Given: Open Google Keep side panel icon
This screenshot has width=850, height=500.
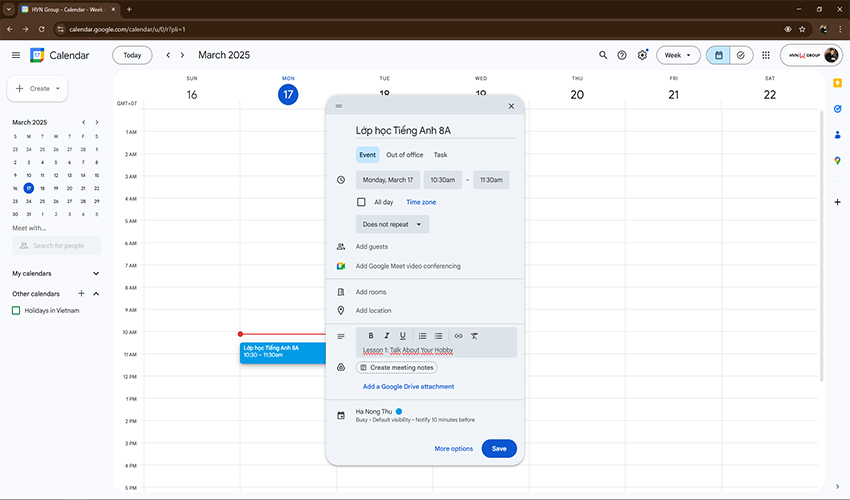Looking at the screenshot, I should tap(838, 83).
